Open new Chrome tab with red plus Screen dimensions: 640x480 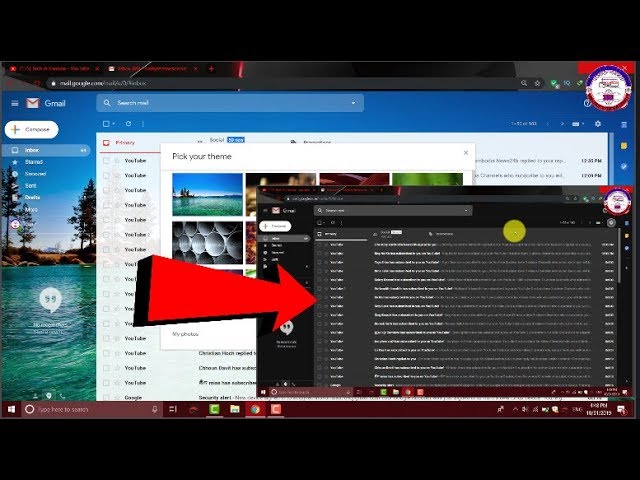(211, 69)
